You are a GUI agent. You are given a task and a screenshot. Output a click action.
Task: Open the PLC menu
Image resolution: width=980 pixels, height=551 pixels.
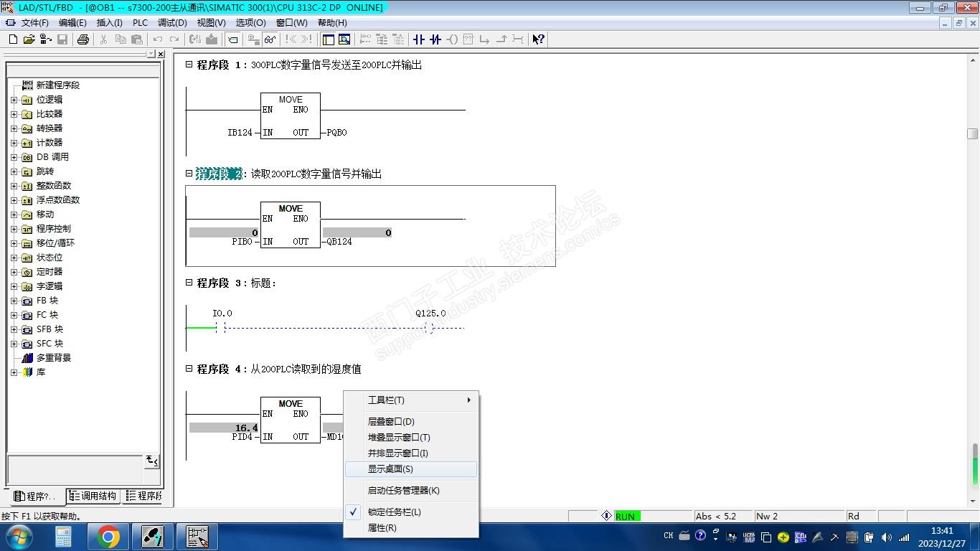pyautogui.click(x=141, y=23)
